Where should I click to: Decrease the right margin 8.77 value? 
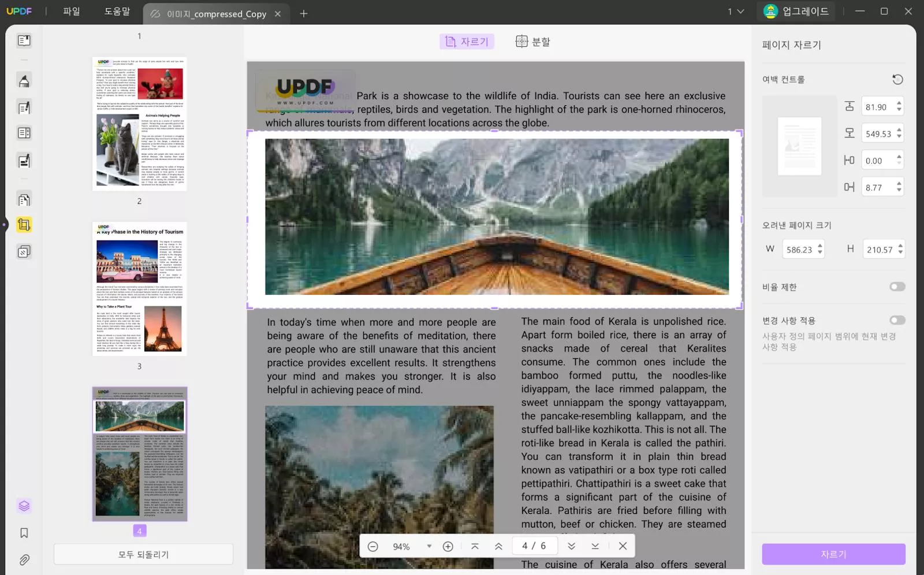pos(899,190)
